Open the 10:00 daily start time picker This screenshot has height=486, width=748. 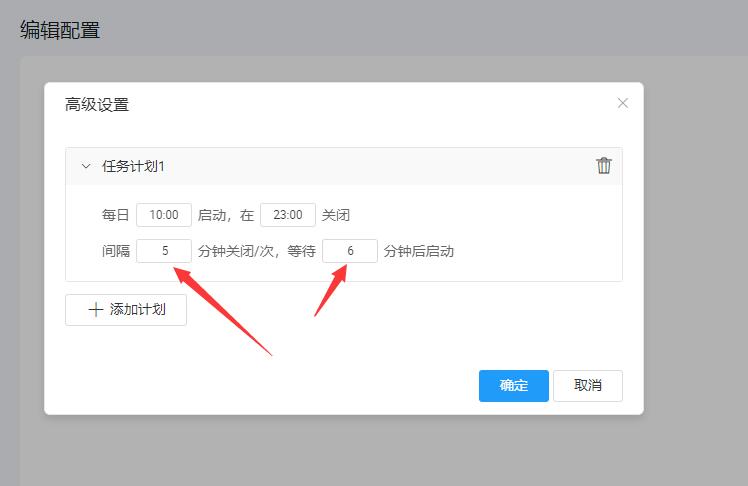pos(164,215)
